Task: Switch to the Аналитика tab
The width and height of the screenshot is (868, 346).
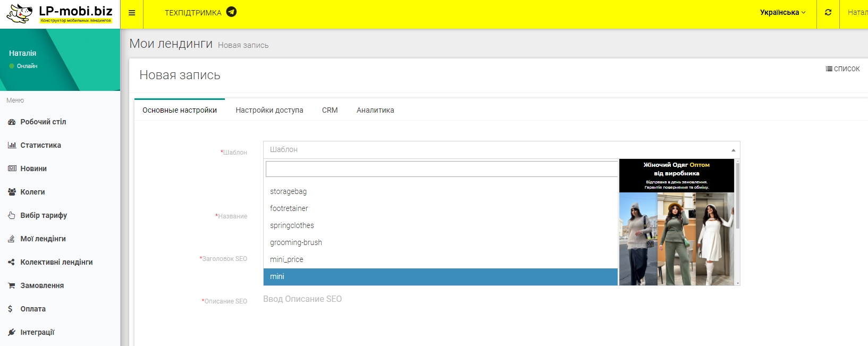Action: click(375, 110)
